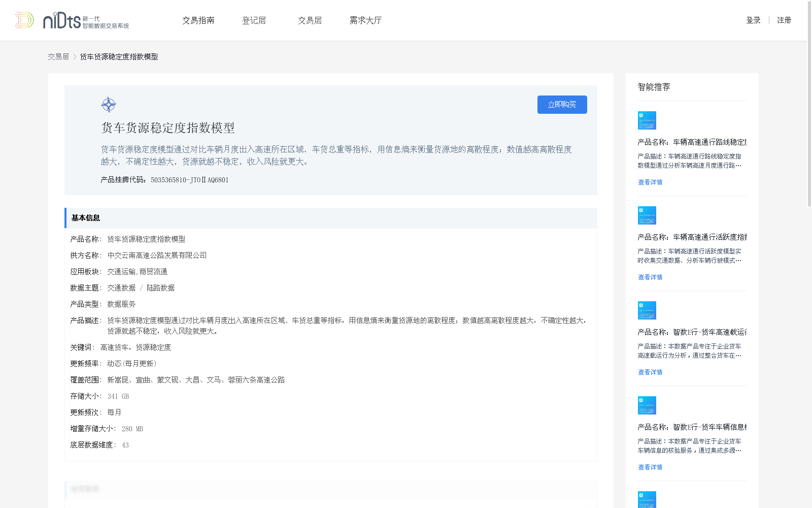Click 登录 link
This screenshot has height=508, width=812.
(753, 20)
